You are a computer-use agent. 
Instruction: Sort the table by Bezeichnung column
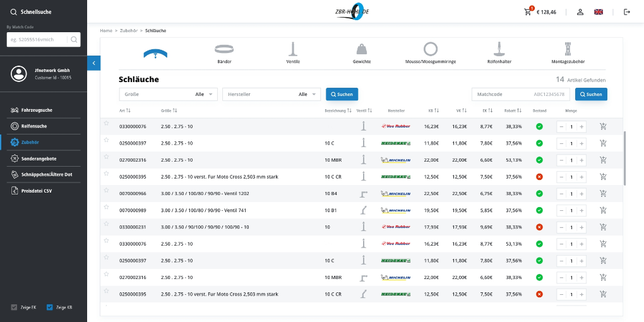(338, 110)
